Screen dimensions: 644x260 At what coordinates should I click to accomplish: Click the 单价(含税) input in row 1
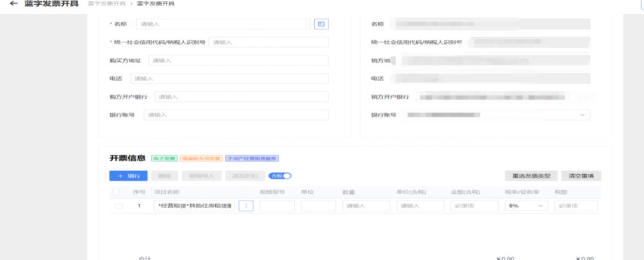[420, 206]
